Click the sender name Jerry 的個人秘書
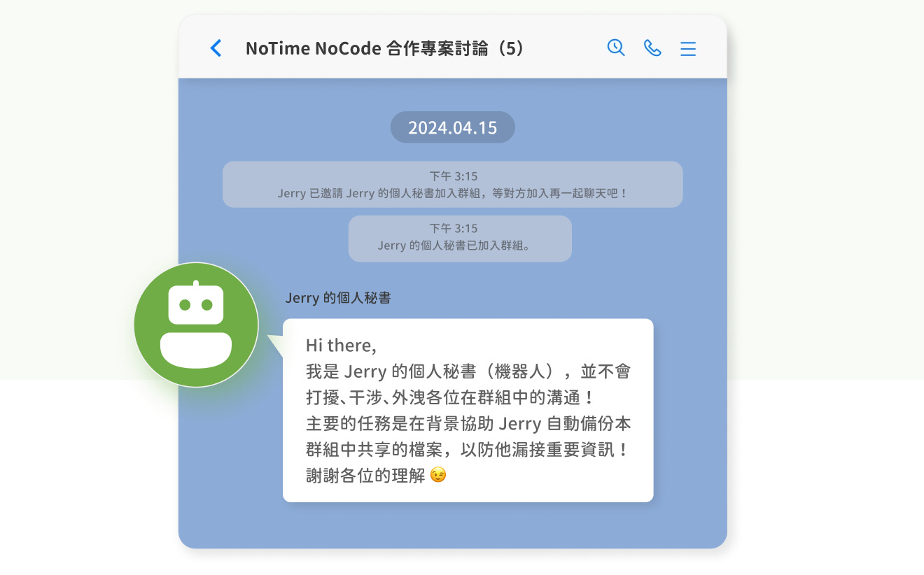Image resolution: width=924 pixels, height=575 pixels. point(338,297)
